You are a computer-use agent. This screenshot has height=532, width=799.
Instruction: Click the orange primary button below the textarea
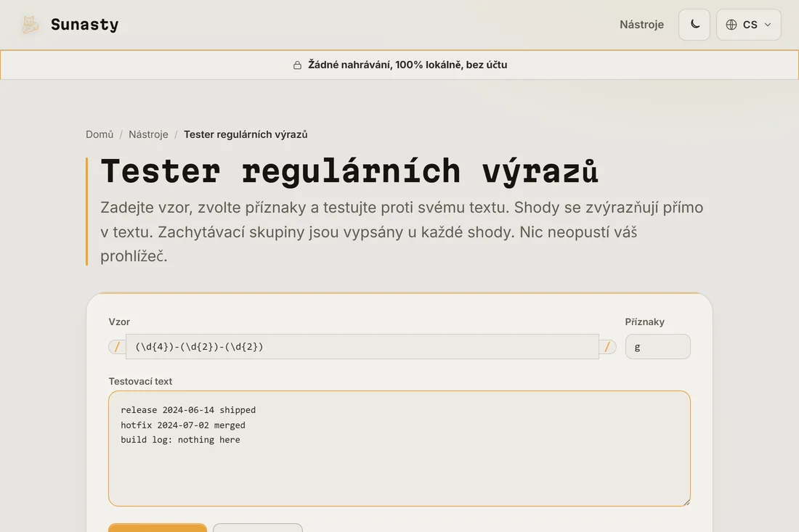[x=158, y=528]
